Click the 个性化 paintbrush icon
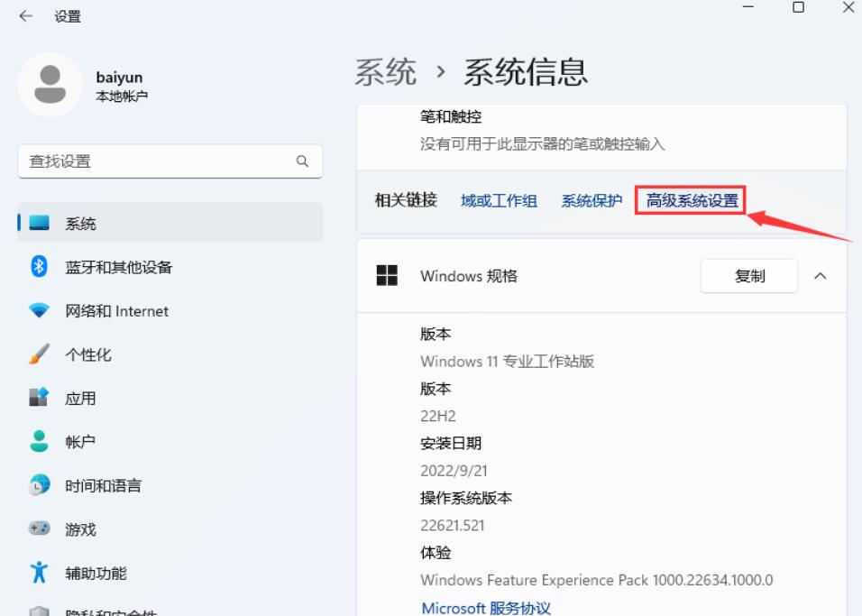 tap(39, 354)
